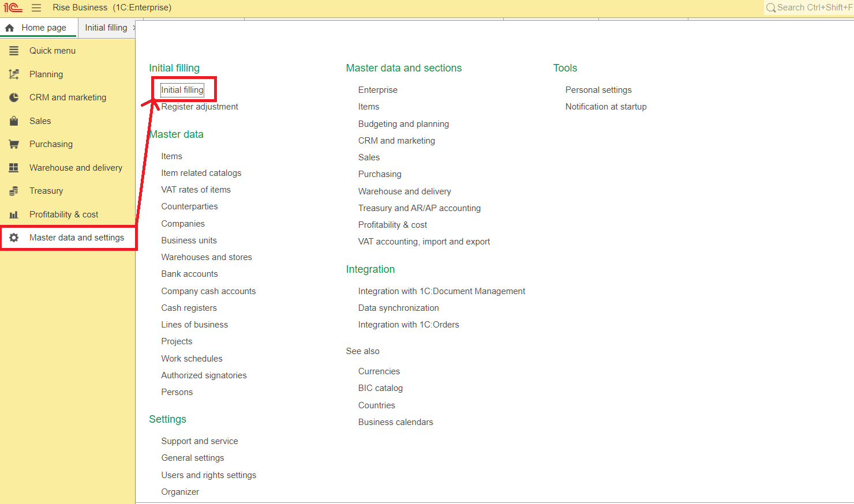Open Work schedules
This screenshot has width=854, height=504.
coord(192,359)
